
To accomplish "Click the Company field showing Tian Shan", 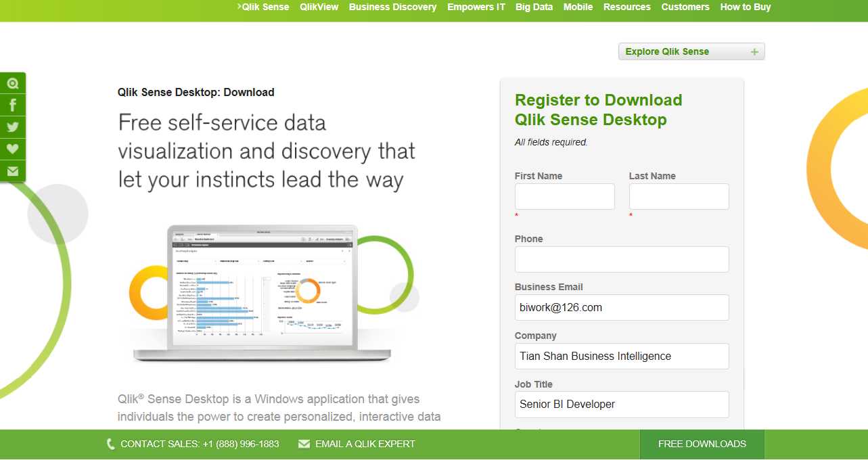I will point(622,356).
